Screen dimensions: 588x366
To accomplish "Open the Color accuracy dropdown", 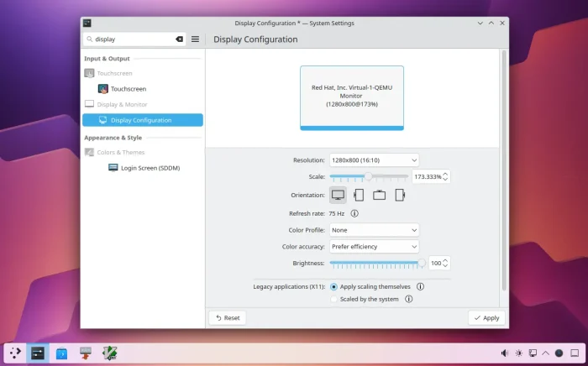I will coord(374,246).
